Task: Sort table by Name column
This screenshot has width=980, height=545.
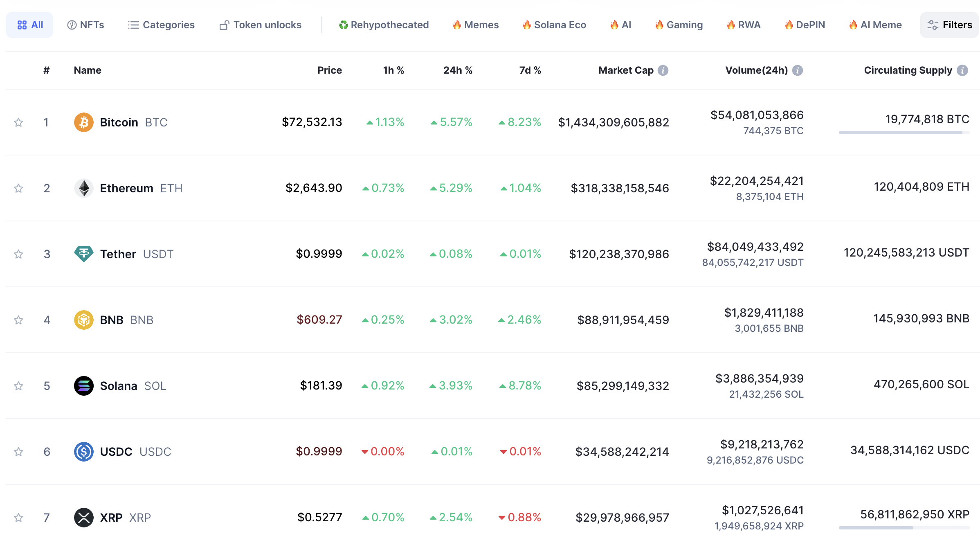Action: (x=88, y=70)
